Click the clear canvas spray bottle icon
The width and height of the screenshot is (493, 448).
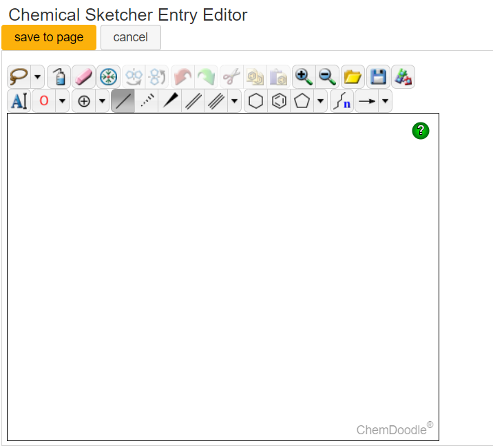click(x=59, y=76)
